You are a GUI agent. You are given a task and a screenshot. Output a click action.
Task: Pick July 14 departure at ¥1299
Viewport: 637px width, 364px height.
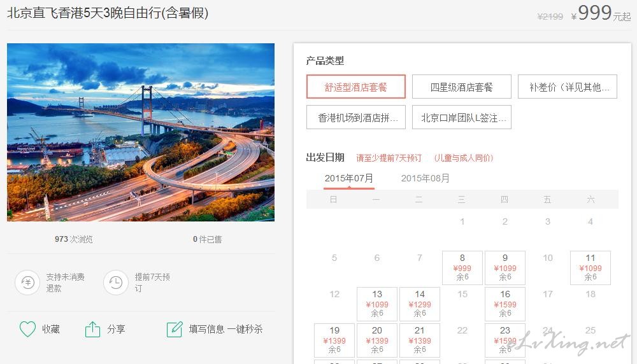coord(420,304)
